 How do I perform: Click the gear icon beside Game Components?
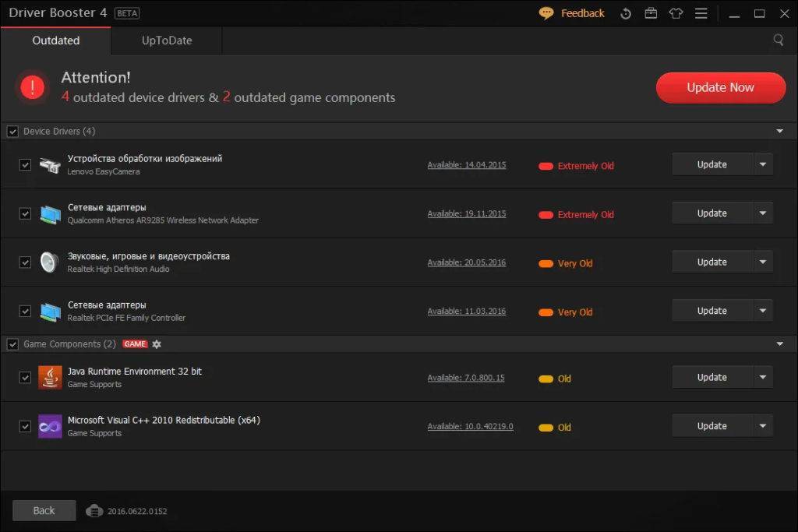pos(157,344)
